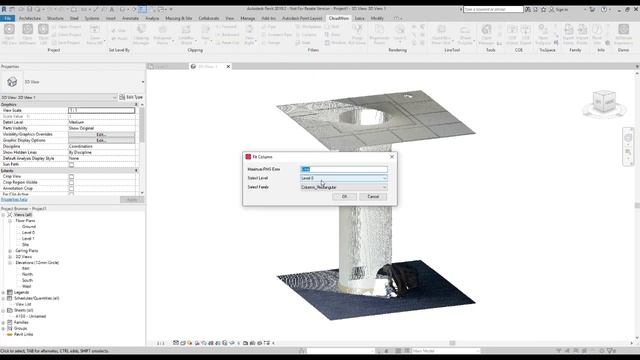Open the Clipping Manager ribbon tool
This screenshot has width=640, height=360.
point(141,34)
